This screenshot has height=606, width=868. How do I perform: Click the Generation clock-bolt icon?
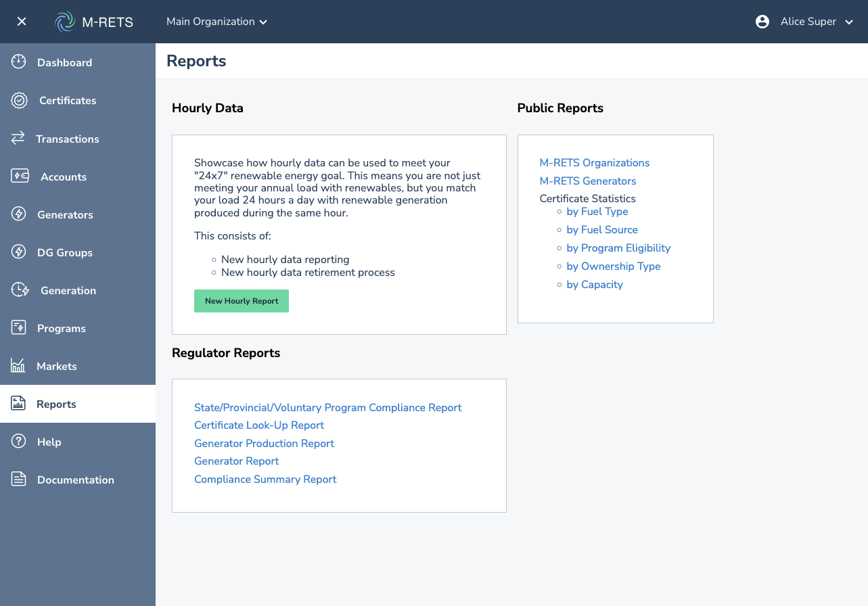20,289
